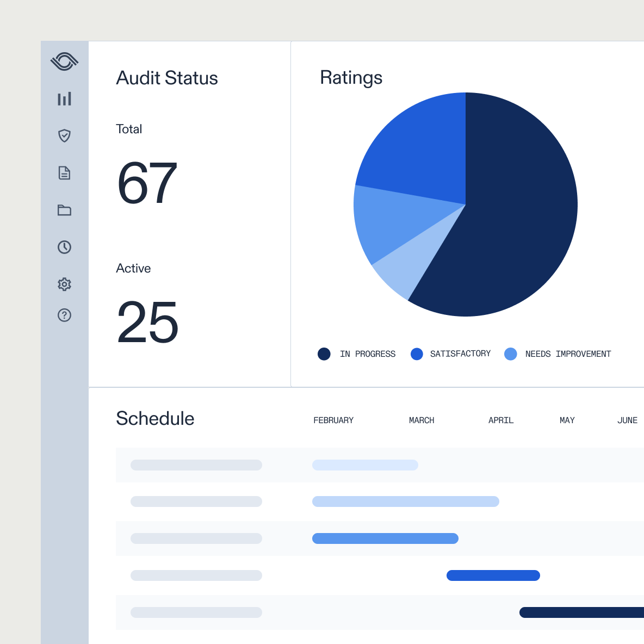Click the FEBRUARY column header
Image resolution: width=644 pixels, height=644 pixels.
pos(333,420)
